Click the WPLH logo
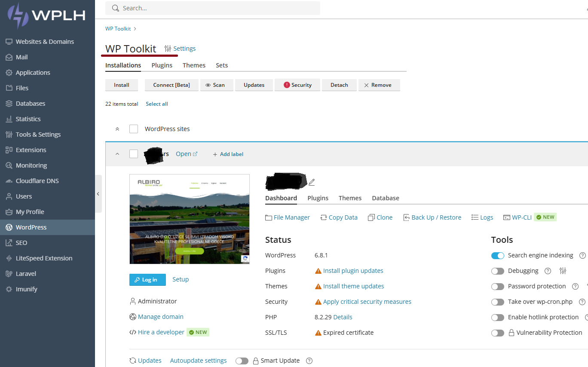Viewport: 588px width, 367px height. click(x=46, y=15)
